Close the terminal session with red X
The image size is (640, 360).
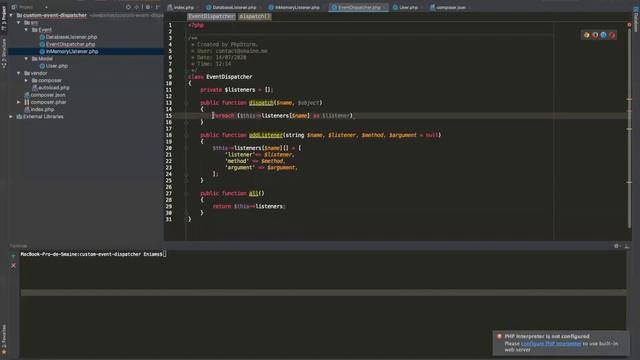13,265
